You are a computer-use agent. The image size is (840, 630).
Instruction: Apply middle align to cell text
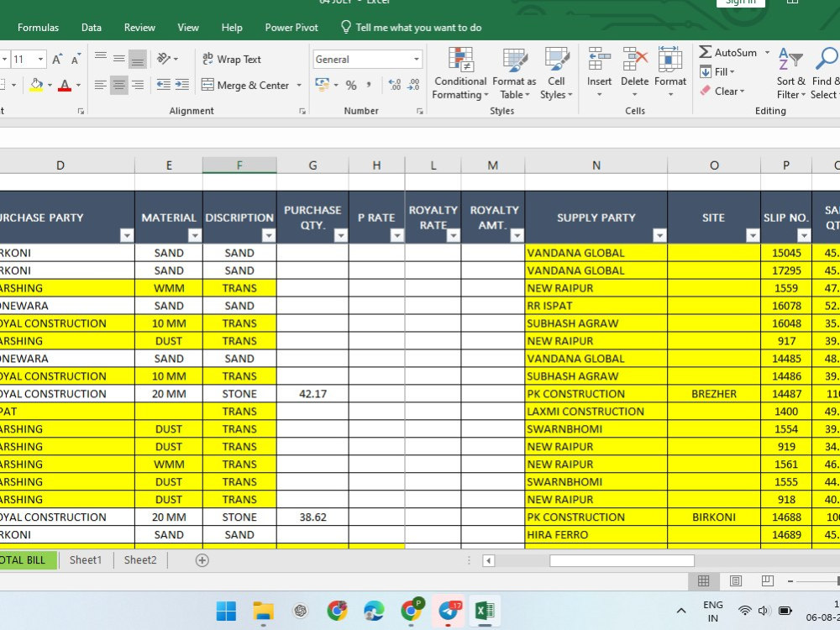tap(119, 59)
